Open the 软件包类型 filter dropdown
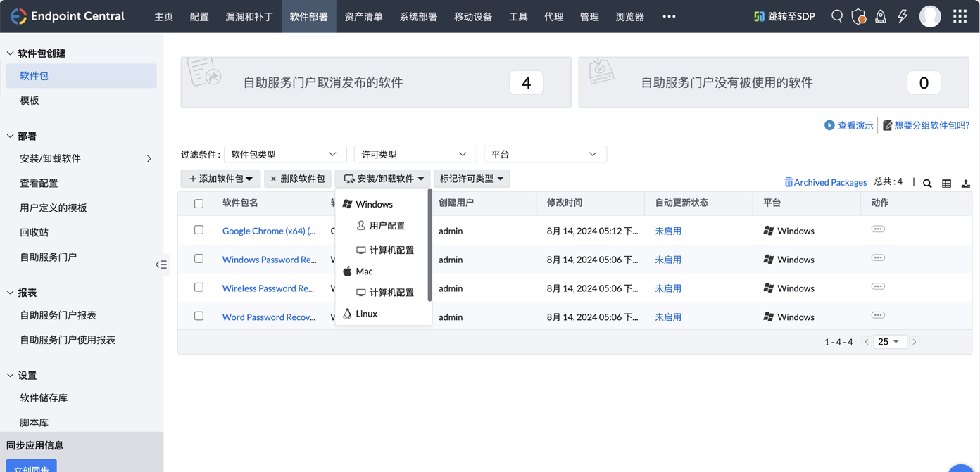 [284, 154]
